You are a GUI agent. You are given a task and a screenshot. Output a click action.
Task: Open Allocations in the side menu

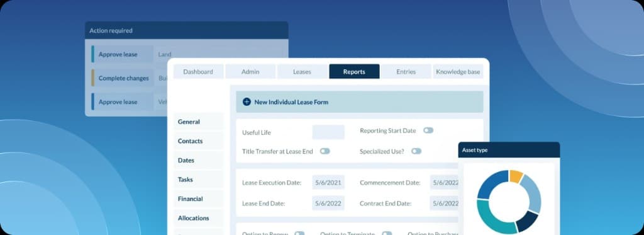point(198,218)
